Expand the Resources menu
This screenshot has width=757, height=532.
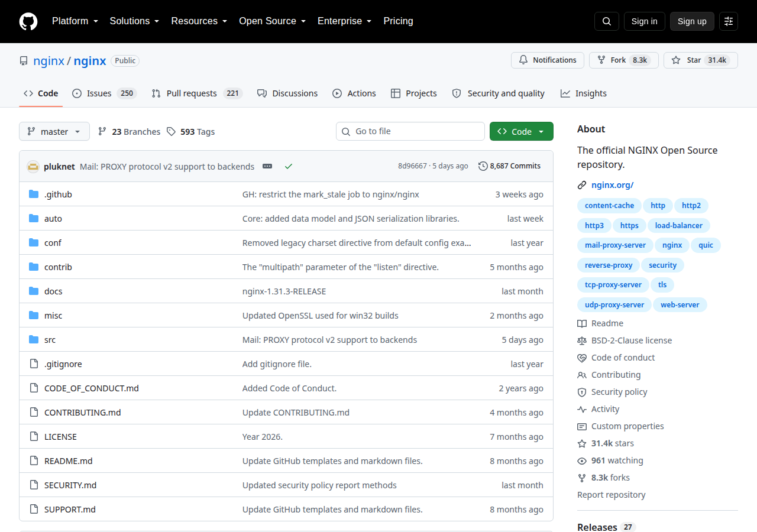199,21
